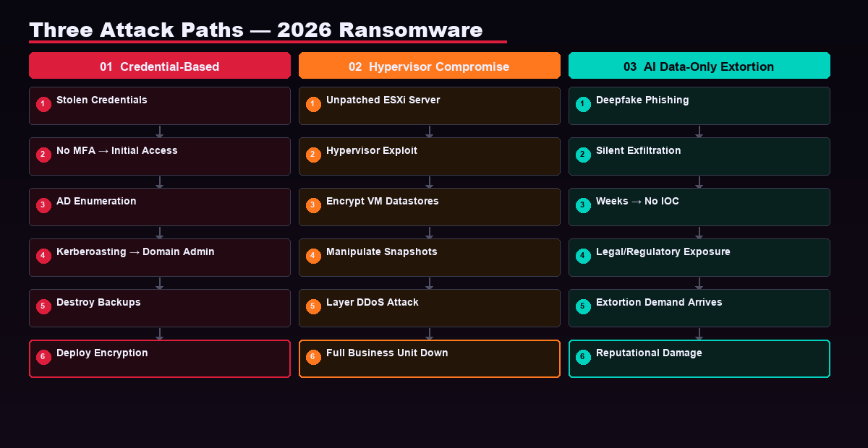Click the "Deepfake Phishing" step text
This screenshot has width=868, height=448.
pyautogui.click(x=642, y=100)
